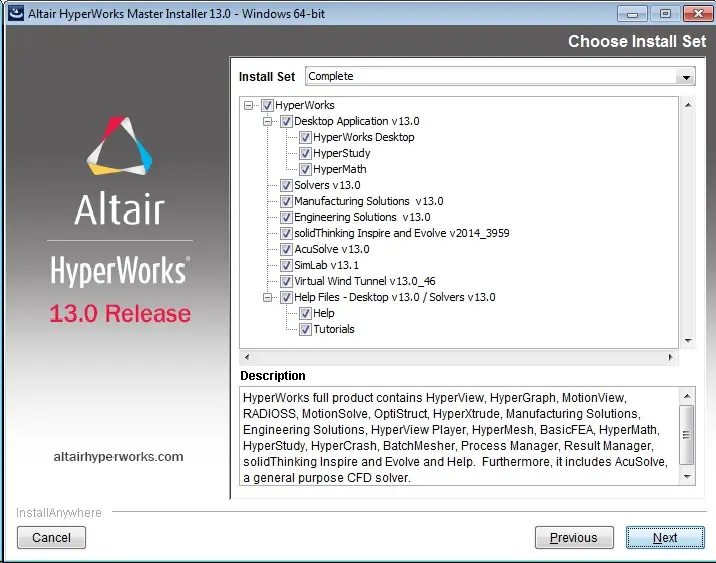
Task: Uncheck the SimLab v13.1 checkbox
Action: point(286,265)
